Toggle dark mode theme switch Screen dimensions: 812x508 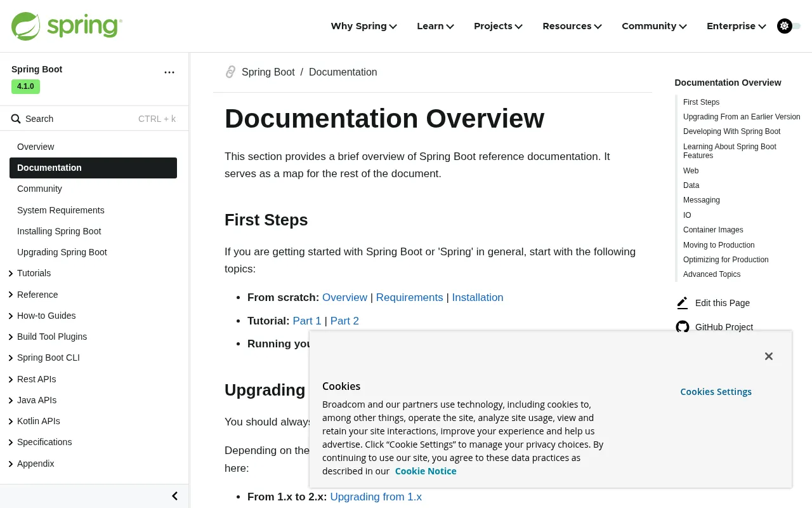coord(789,26)
